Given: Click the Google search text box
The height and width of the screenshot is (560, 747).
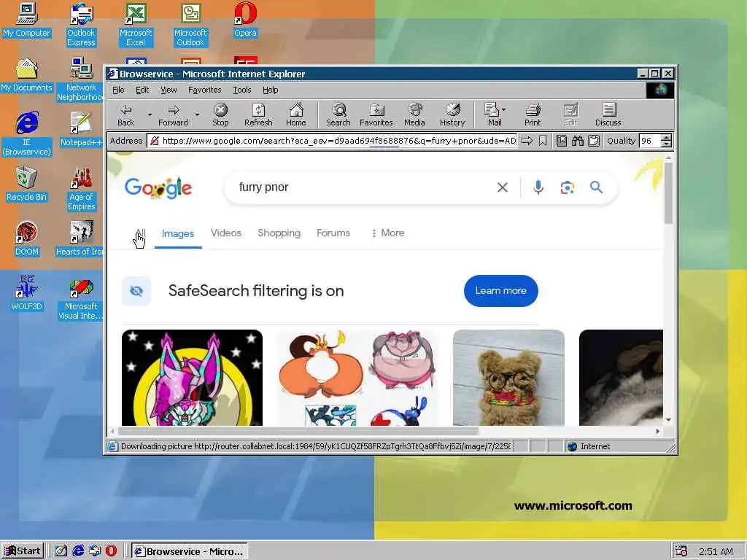Looking at the screenshot, I should (365, 187).
